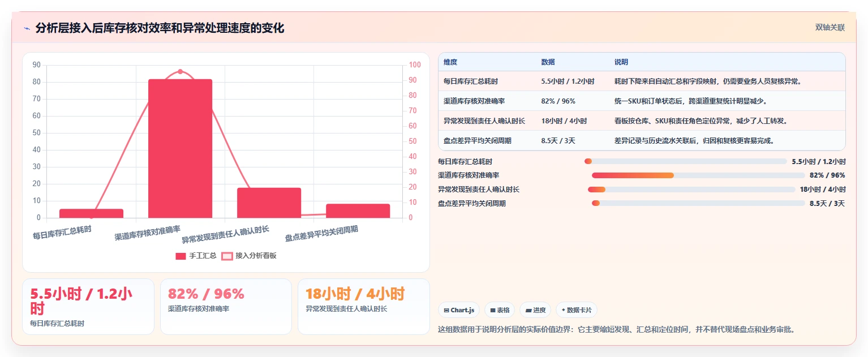
Task: Toggle the 手工汇总 legend item
Action: (x=196, y=256)
